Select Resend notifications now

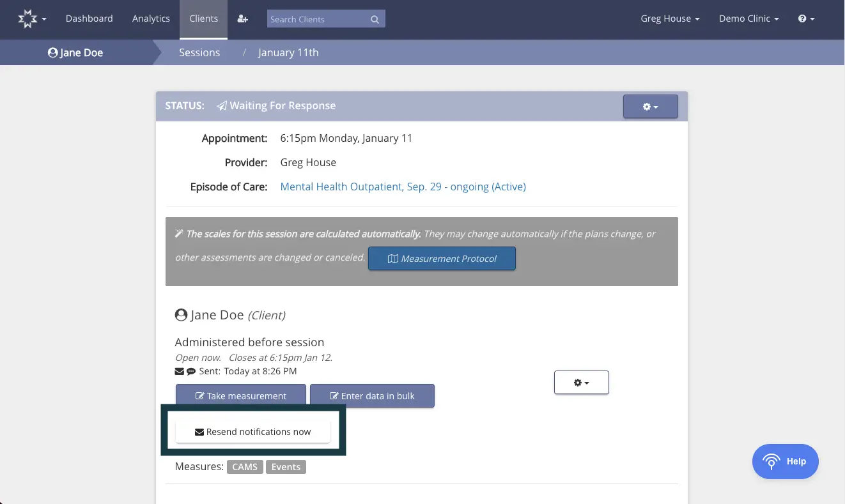(252, 431)
